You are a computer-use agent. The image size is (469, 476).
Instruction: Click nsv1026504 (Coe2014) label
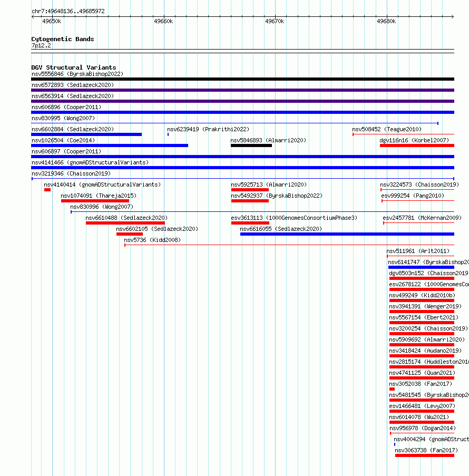[x=63, y=141]
